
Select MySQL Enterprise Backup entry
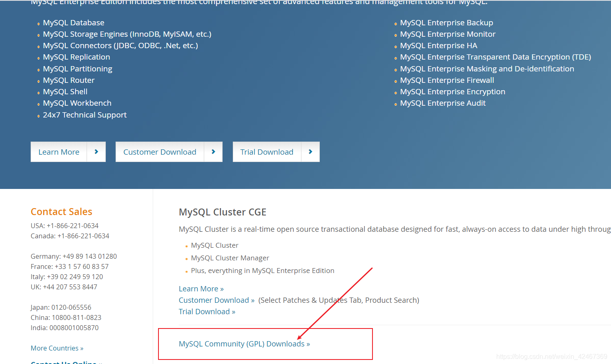(446, 23)
